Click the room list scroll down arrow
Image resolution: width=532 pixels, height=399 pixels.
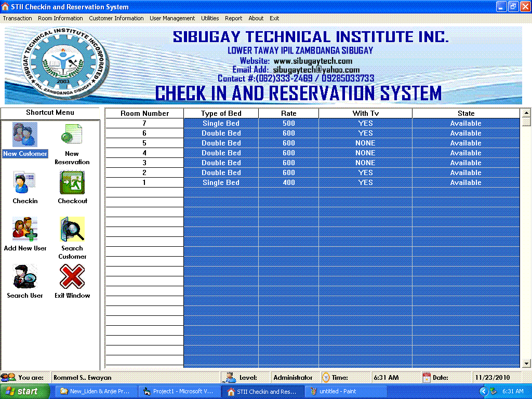point(526,363)
